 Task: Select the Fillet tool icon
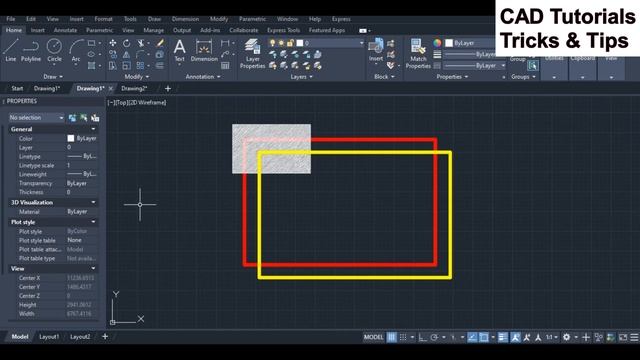click(141, 54)
